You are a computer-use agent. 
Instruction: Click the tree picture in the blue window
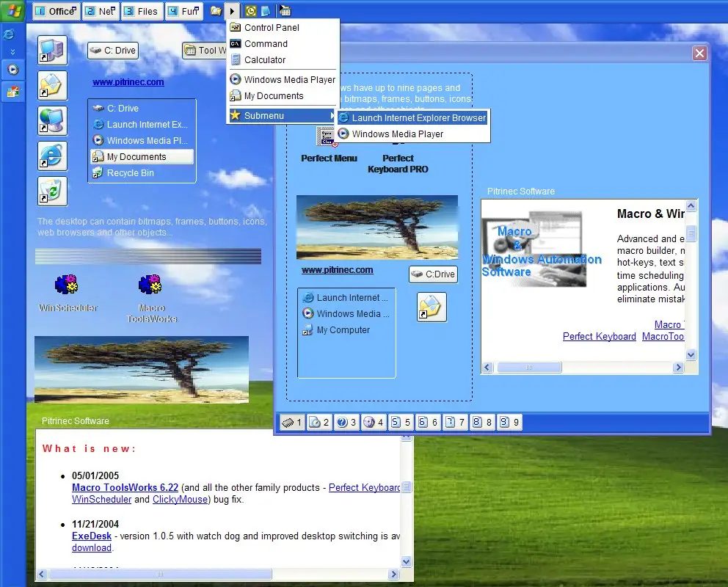[x=377, y=227]
